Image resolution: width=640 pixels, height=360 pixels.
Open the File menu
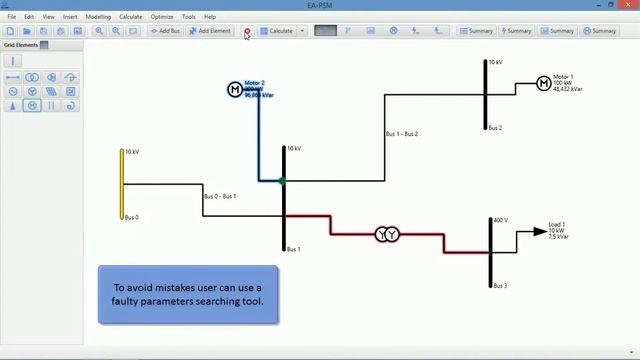[x=11, y=17]
